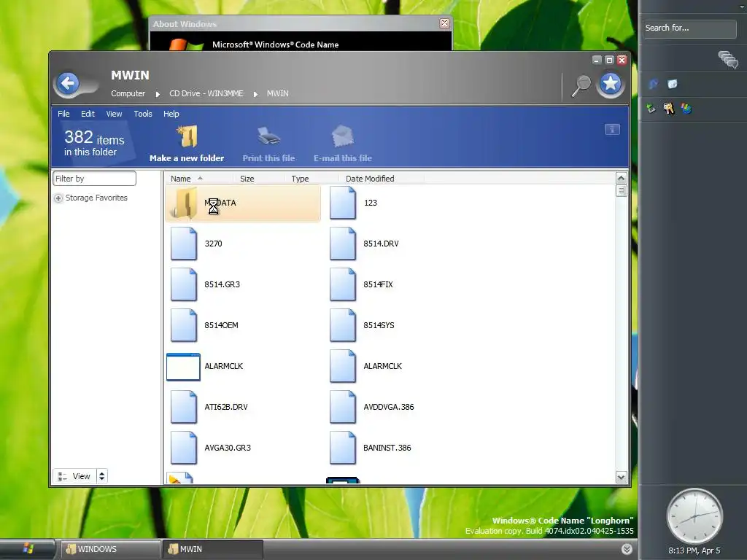Navigate to Computer in the breadcrumb

tap(128, 94)
